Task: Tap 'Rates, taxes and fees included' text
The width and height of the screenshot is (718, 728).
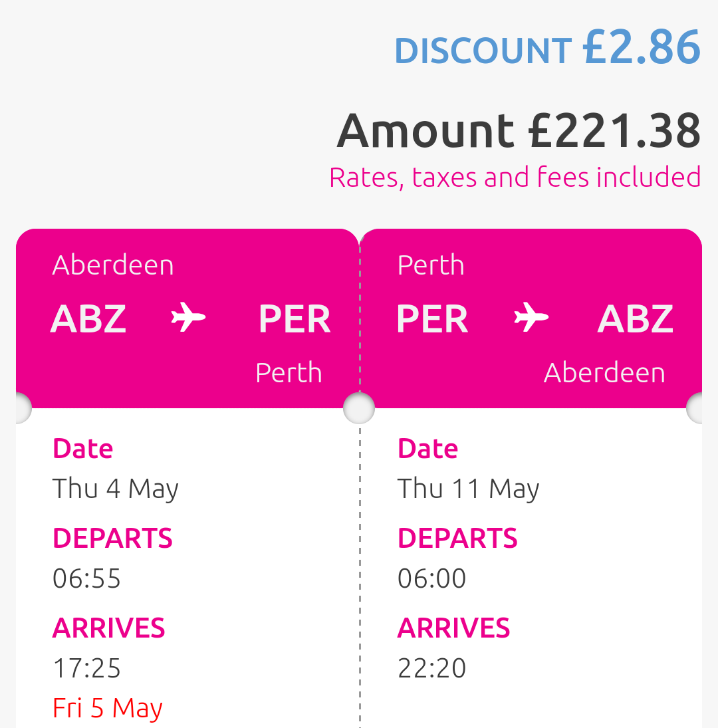Action: (x=515, y=178)
